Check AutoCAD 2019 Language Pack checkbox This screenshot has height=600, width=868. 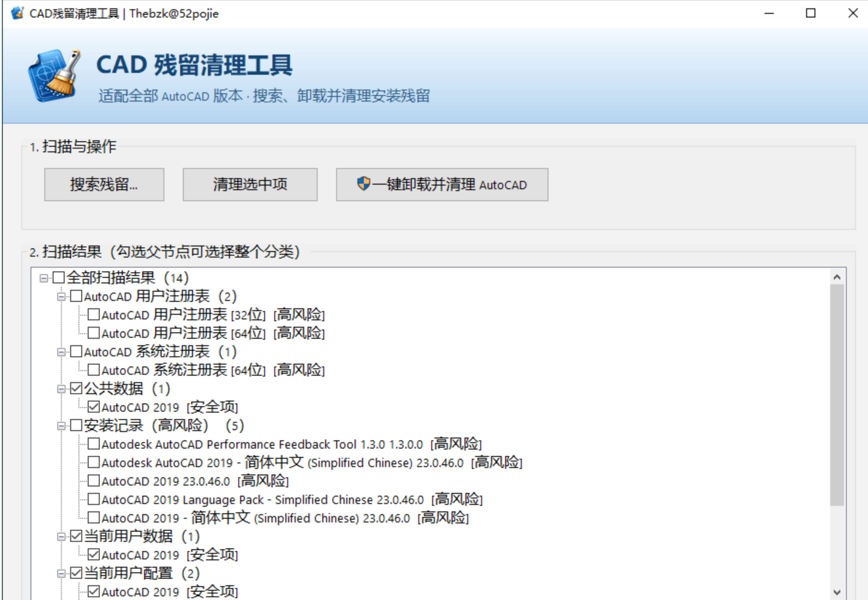[x=94, y=499]
